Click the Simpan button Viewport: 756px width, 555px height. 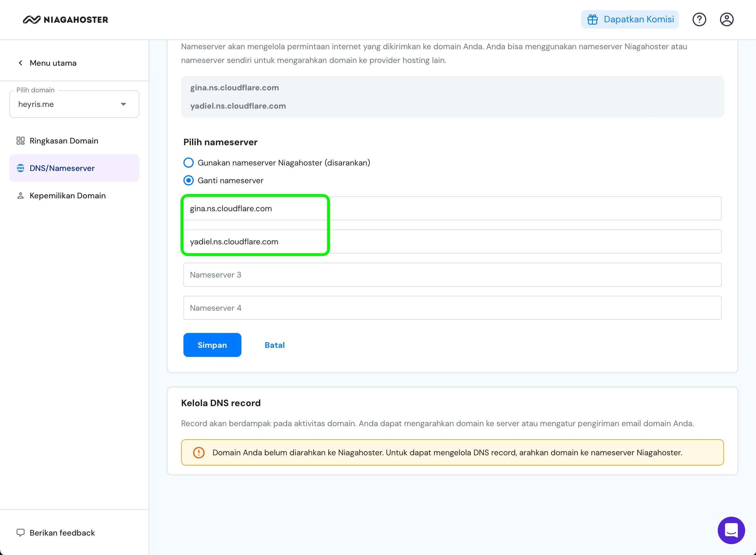coord(212,345)
